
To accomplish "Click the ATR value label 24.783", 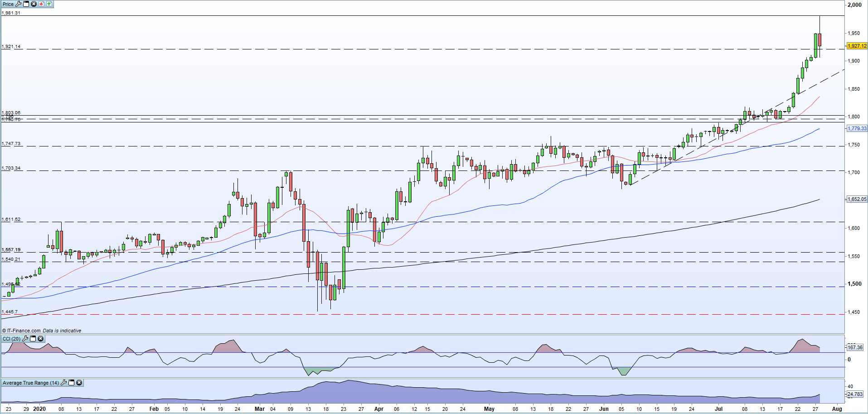I will click(x=855, y=394).
